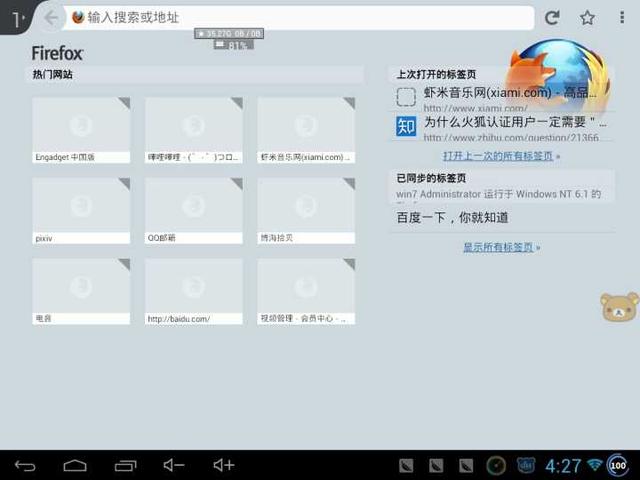Tap the Wi-Fi status icon
The image size is (640, 480).
595,464
